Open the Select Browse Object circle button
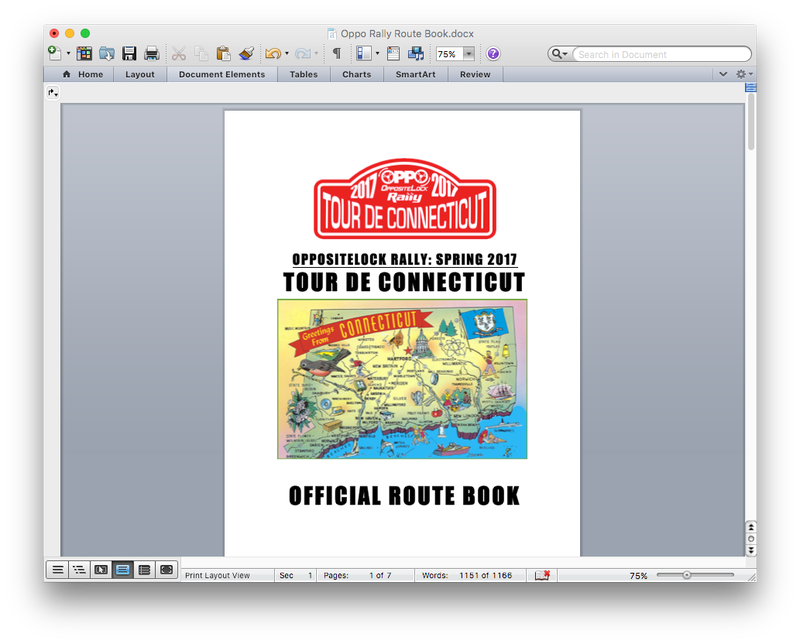This screenshot has width=800, height=644. pos(751,539)
